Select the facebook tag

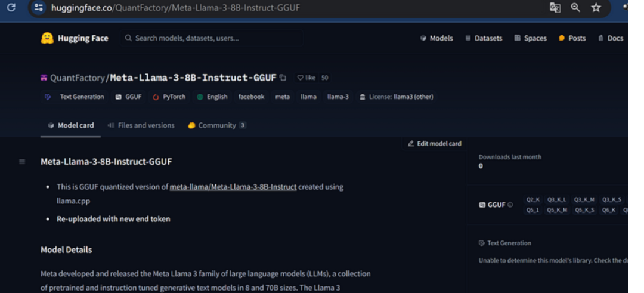(x=252, y=97)
